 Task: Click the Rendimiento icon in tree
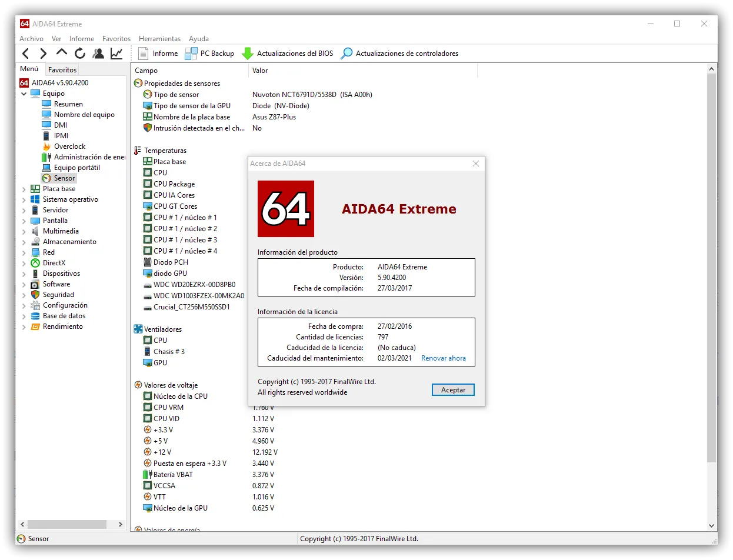35,326
